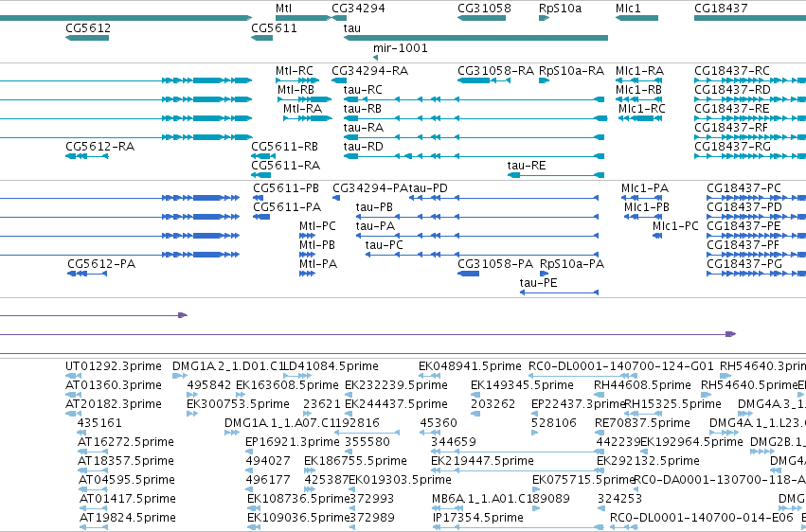Click the CG18437 gene bar
Viewport: 806px width, 532px height.
pos(750,18)
